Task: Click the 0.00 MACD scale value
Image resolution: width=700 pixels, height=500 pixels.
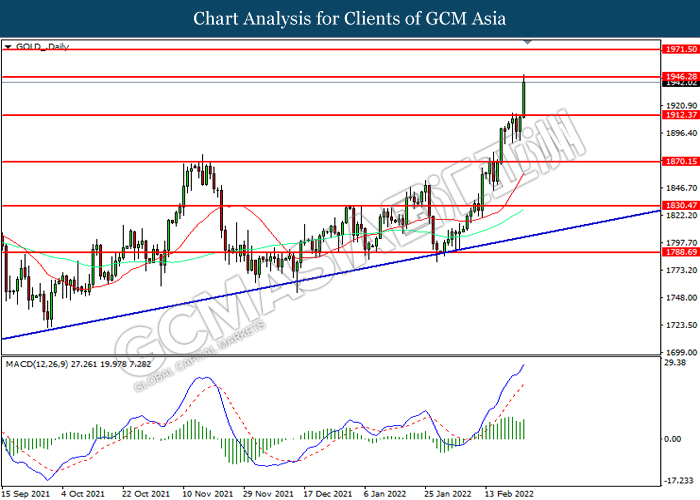Action: click(x=673, y=439)
